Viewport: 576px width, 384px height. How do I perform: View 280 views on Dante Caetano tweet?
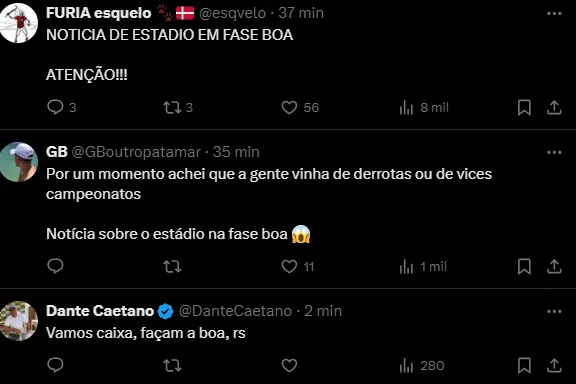pos(422,366)
